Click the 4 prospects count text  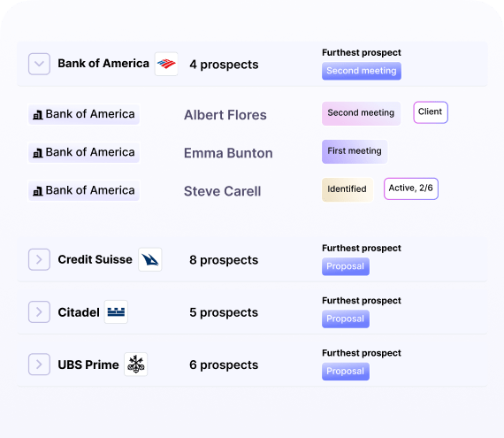click(x=224, y=65)
